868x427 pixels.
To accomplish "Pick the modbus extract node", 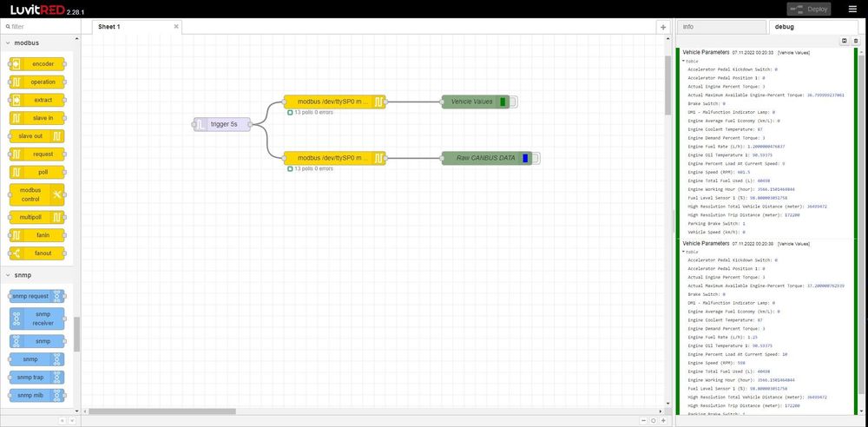I will (36, 100).
